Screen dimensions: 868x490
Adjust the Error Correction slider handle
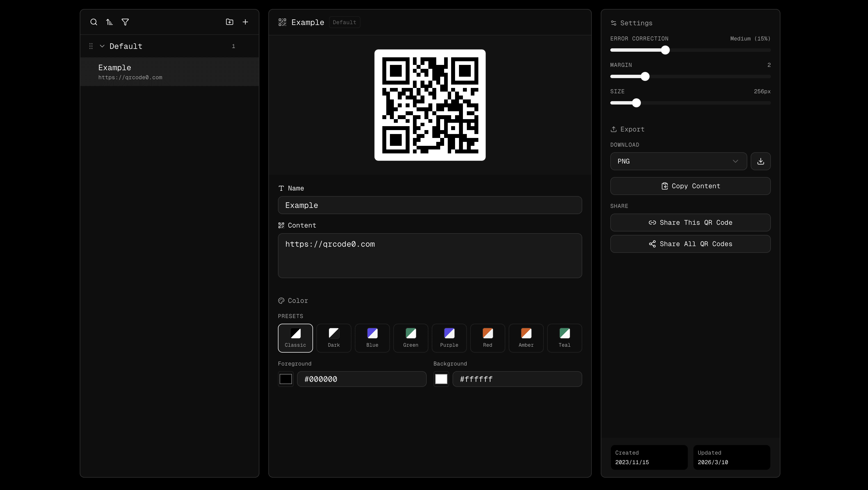tap(665, 50)
